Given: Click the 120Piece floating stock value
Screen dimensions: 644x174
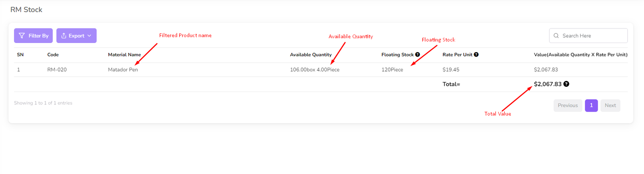Looking at the screenshot, I should pos(392,70).
